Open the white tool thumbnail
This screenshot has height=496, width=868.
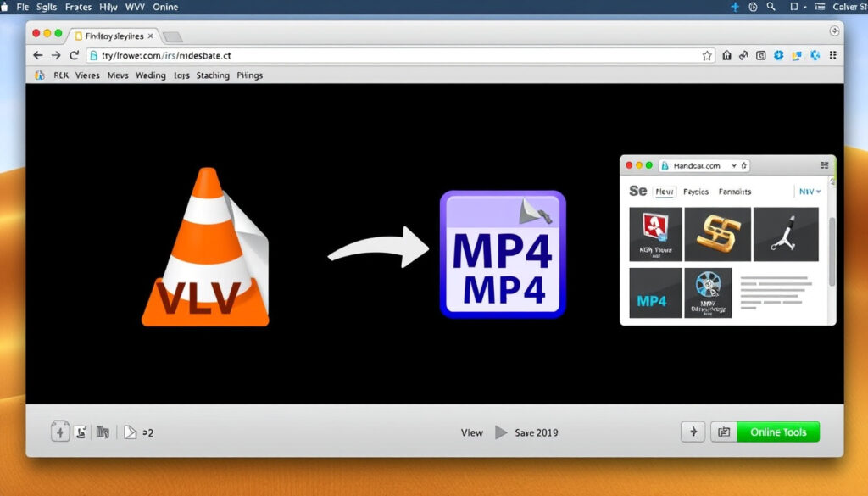click(x=786, y=234)
